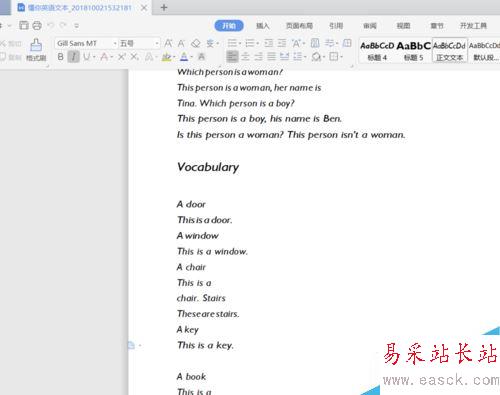
Task: Apply the 正文文本 style
Action: point(450,51)
